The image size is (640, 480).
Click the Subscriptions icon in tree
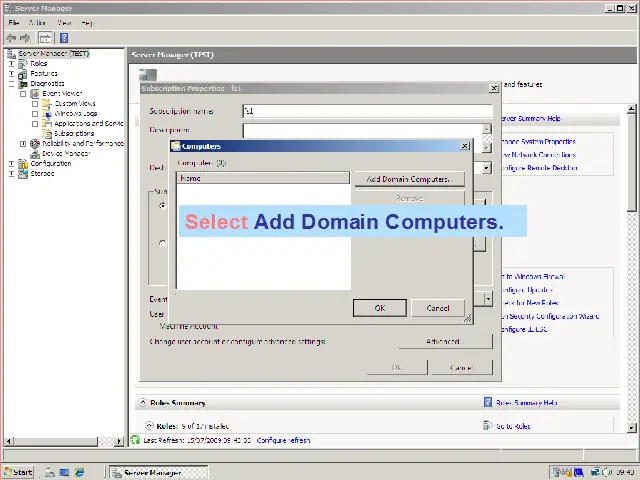(47, 133)
